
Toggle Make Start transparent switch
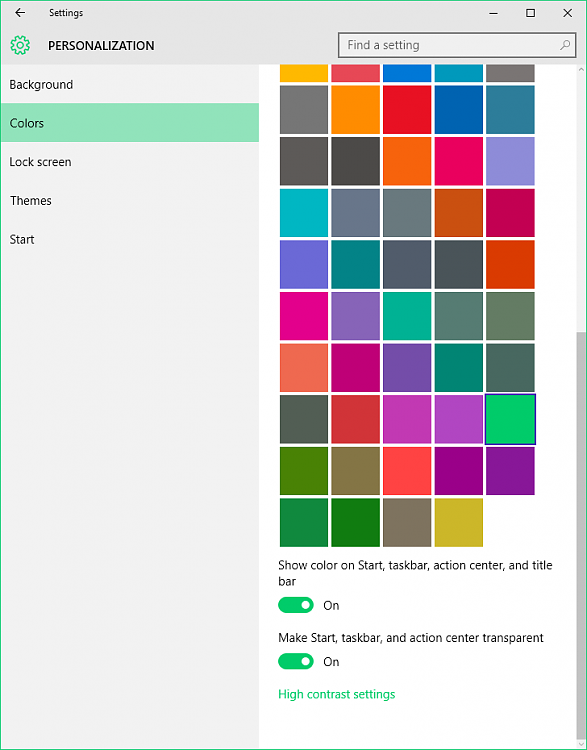point(296,662)
